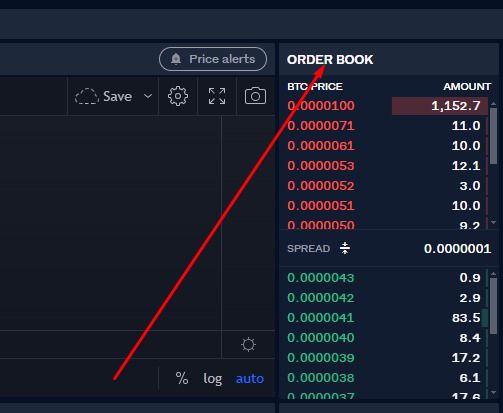Click sell orders scroll up arrow
This screenshot has height=413, width=503.
[493, 104]
